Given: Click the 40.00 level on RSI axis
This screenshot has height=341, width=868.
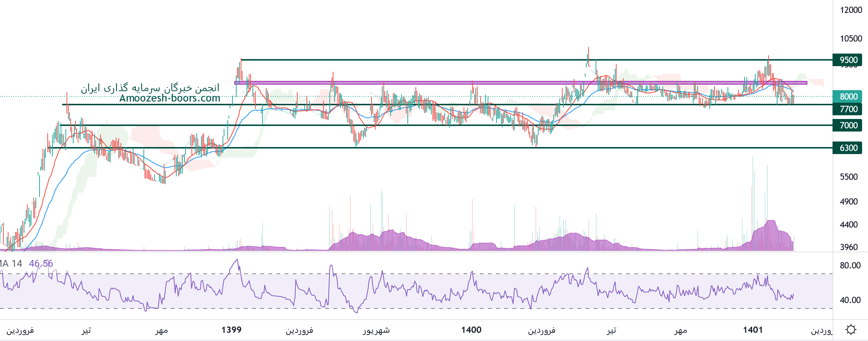Looking at the screenshot, I should 850,300.
